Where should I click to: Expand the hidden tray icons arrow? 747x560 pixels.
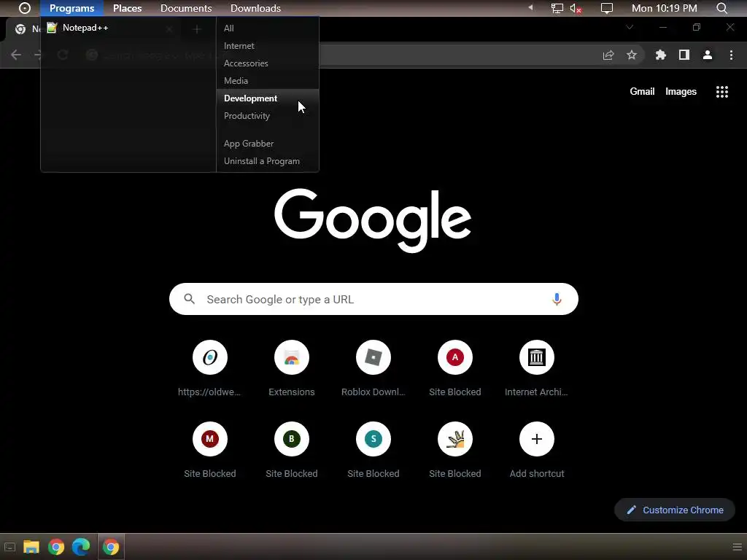pyautogui.click(x=530, y=7)
